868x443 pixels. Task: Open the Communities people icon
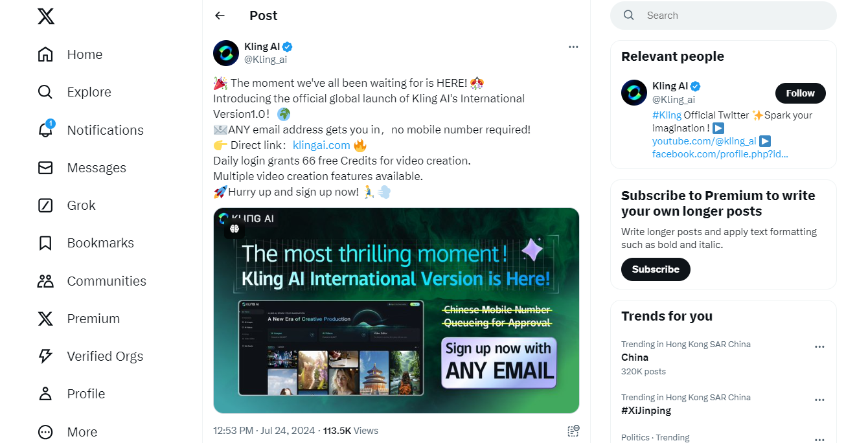click(x=45, y=281)
